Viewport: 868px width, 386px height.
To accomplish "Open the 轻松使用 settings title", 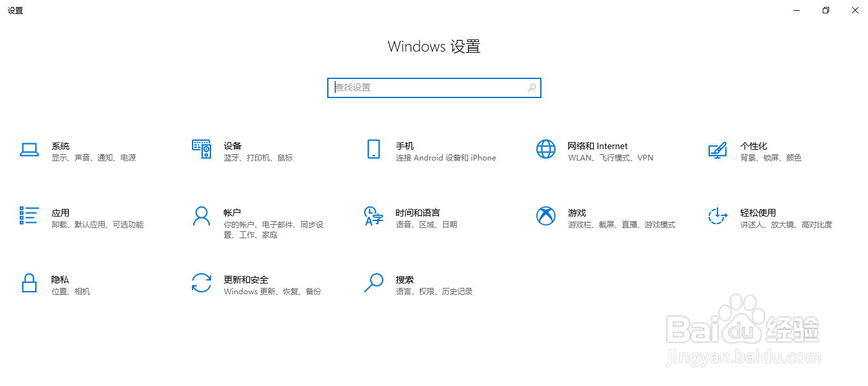I will pyautogui.click(x=758, y=213).
